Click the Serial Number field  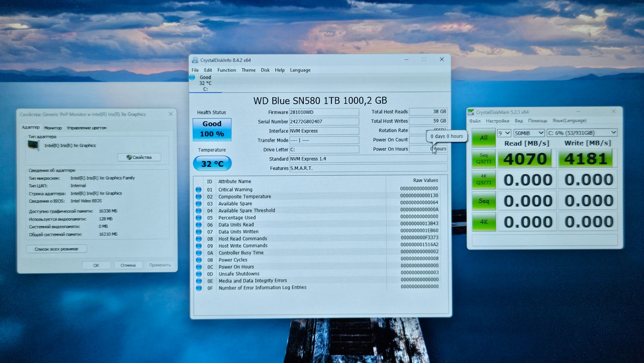(324, 121)
